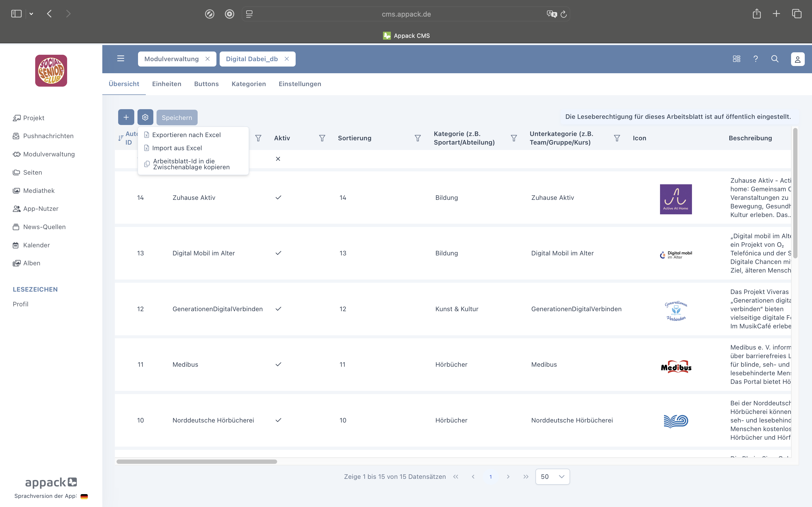Switch to the Kategorien tab
The height and width of the screenshot is (507, 812).
click(x=248, y=84)
